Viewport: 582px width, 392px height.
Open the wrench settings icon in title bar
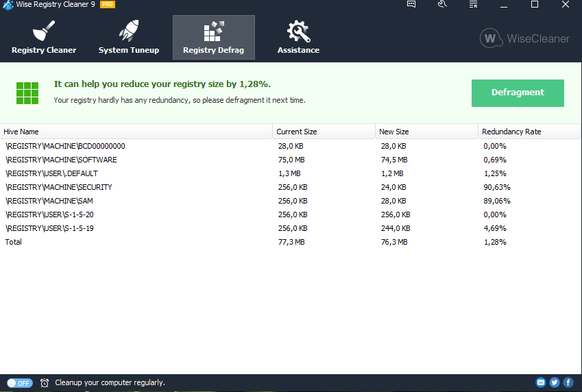pos(442,4)
